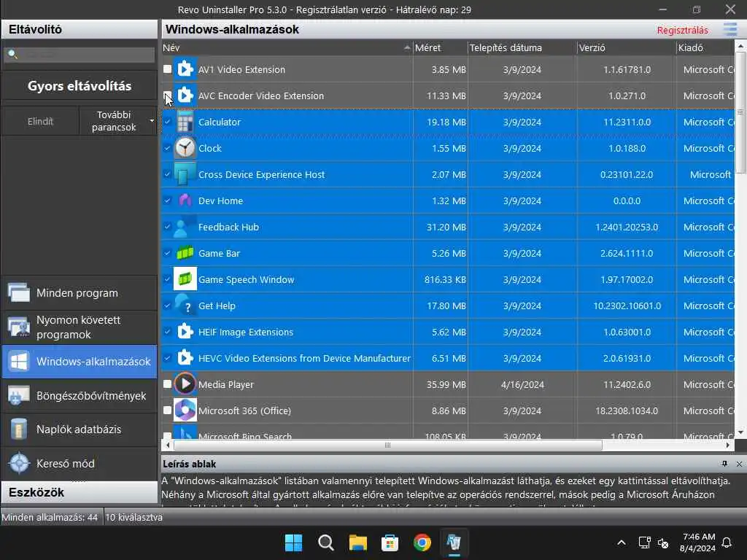The width and height of the screenshot is (747, 560).
Task: Click the horizontal scrollbar thumb
Action: point(388,446)
